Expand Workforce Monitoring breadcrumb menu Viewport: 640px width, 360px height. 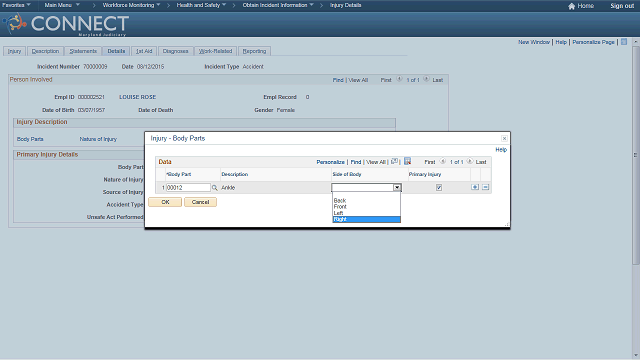click(x=131, y=5)
